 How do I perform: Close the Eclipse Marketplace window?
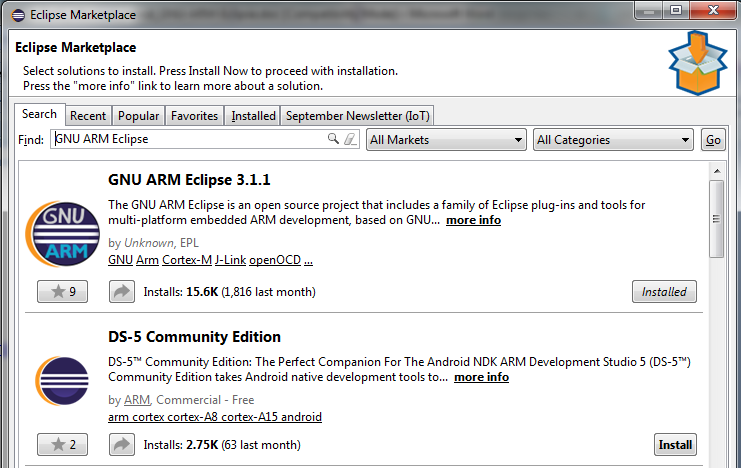713,10
